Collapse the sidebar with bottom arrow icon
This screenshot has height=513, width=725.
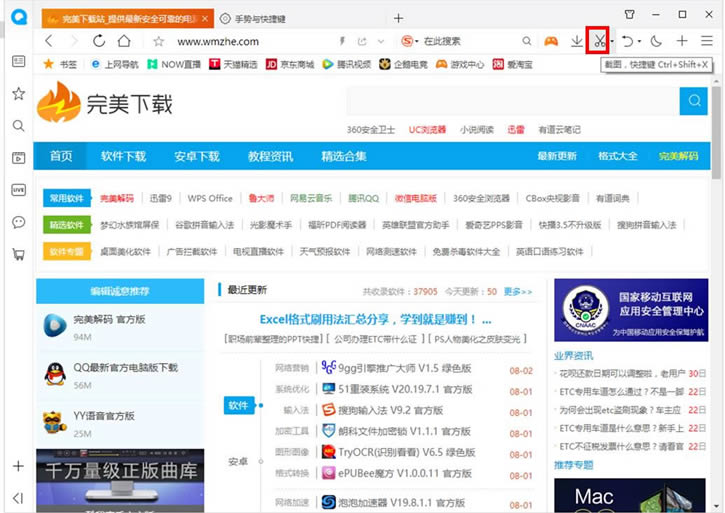point(18,498)
